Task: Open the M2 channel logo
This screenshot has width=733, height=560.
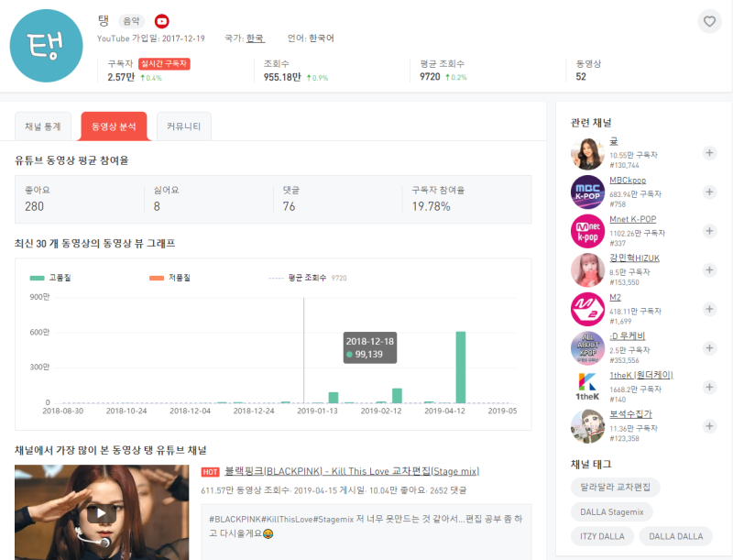Action: [x=587, y=310]
